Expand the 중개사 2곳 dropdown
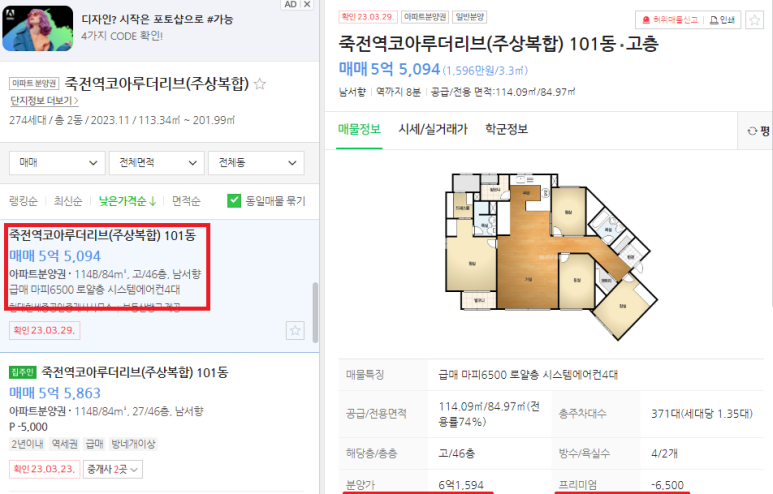This screenshot has width=773, height=494. click(x=113, y=469)
